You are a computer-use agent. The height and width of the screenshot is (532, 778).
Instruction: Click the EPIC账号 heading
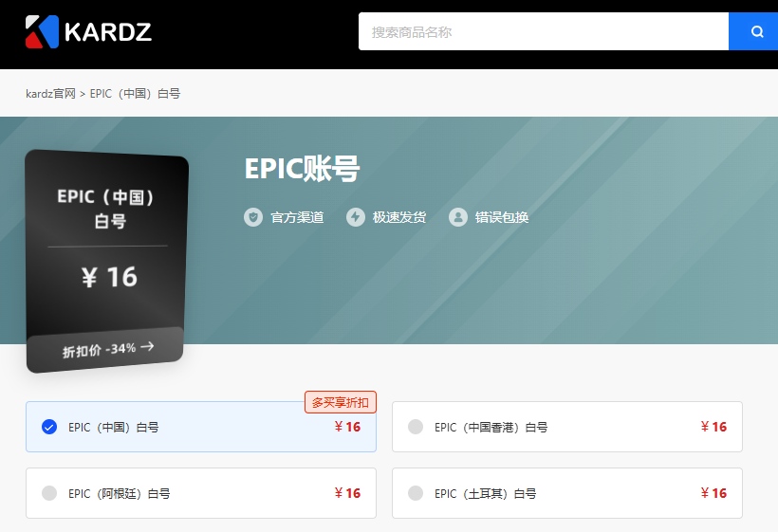302,169
